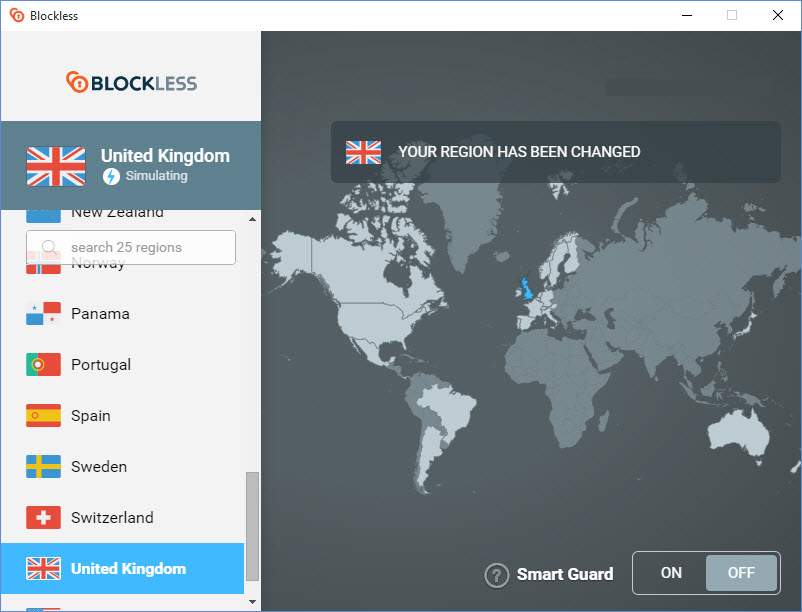This screenshot has width=802, height=612.
Task: Click United Kingdom heading in status panel
Action: (x=165, y=155)
